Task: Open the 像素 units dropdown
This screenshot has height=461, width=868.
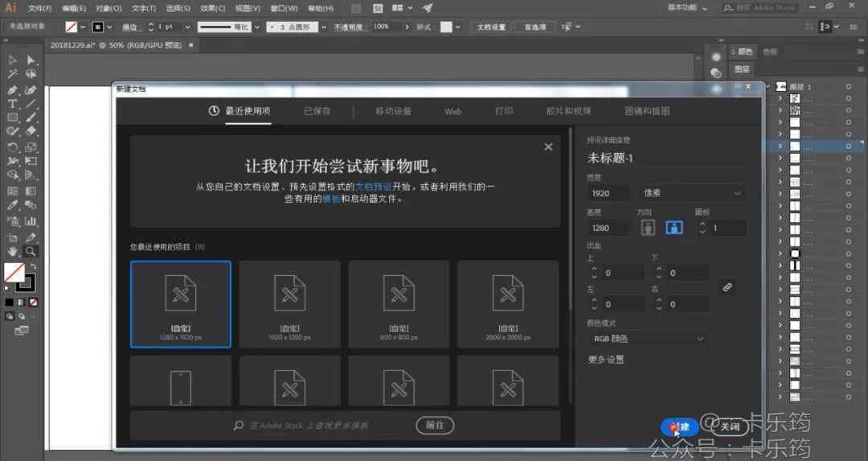Action: pyautogui.click(x=692, y=193)
